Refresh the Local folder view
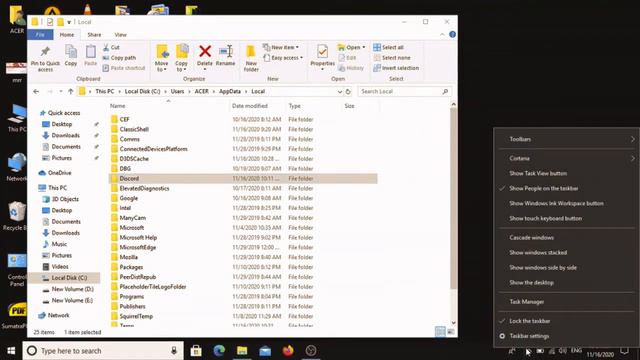The width and height of the screenshot is (640, 360). click(348, 91)
